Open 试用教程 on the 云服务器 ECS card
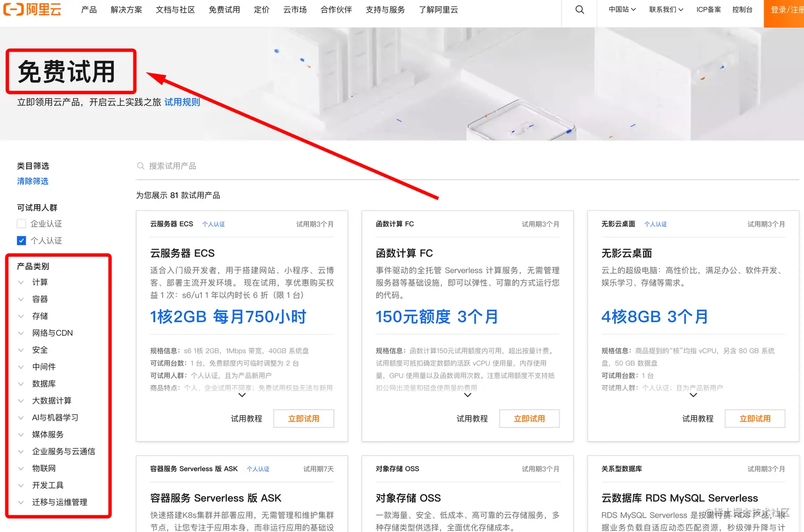This screenshot has height=532, width=804. click(246, 419)
